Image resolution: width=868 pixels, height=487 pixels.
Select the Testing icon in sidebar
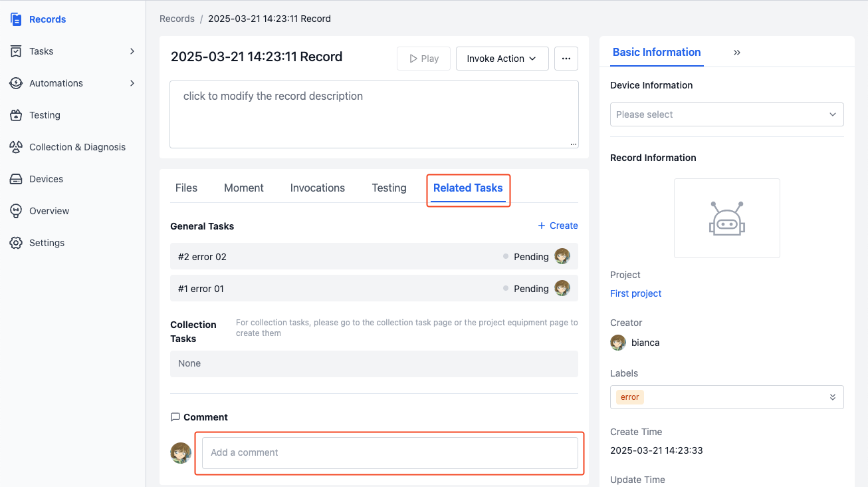point(16,115)
